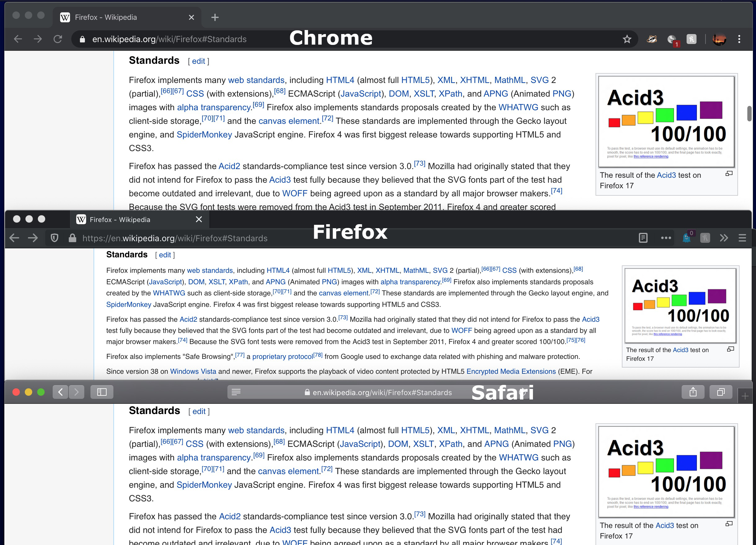Click the Chrome new tab plus button
The width and height of the screenshot is (756, 545).
(215, 17)
